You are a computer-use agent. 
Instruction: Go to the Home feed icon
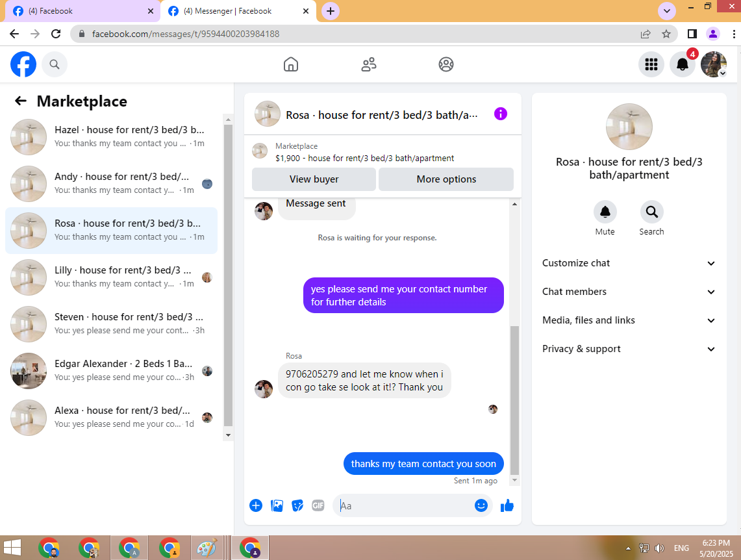click(x=291, y=64)
